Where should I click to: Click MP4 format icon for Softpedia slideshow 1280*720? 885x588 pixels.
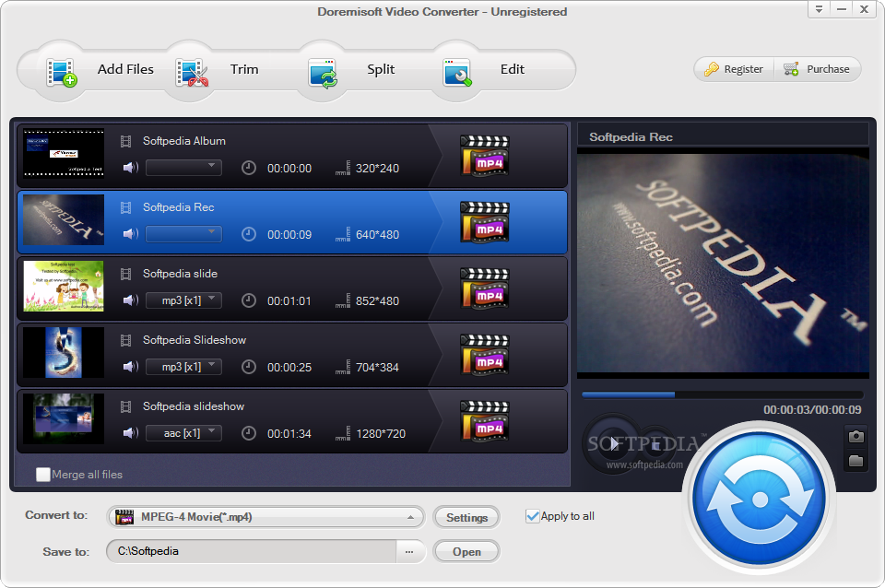[x=485, y=421]
